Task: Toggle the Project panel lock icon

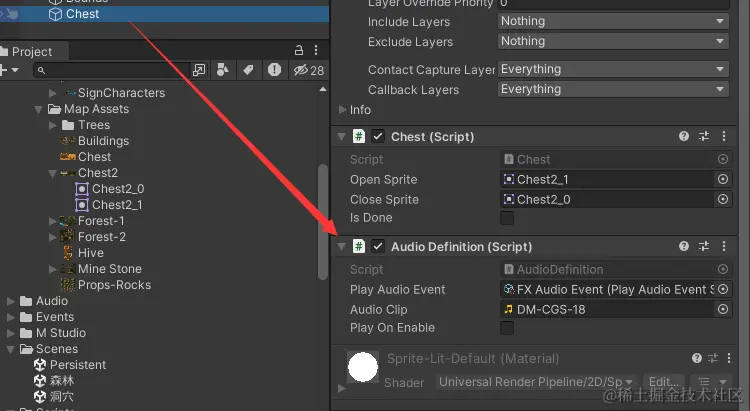Action: (299, 50)
